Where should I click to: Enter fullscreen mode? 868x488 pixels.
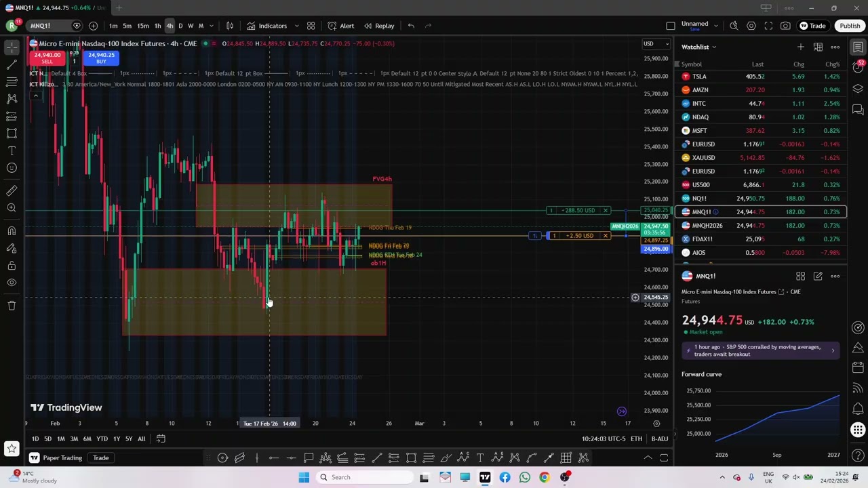(768, 26)
